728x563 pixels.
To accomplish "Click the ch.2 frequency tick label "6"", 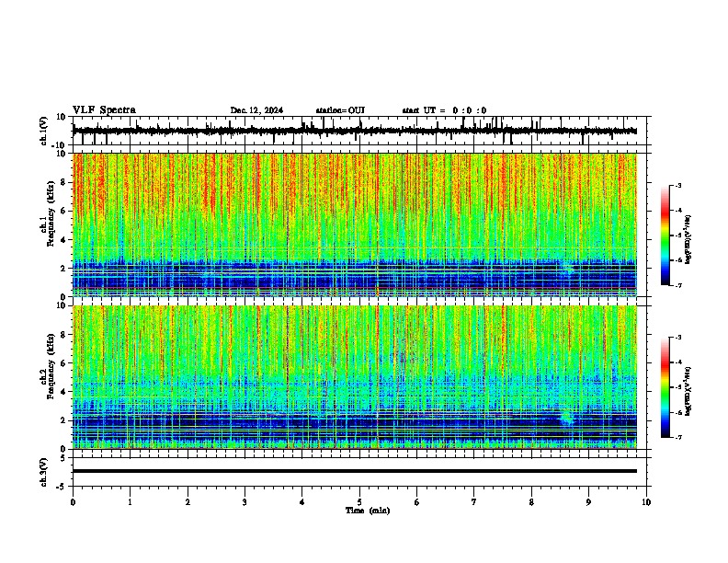I will click(63, 363).
